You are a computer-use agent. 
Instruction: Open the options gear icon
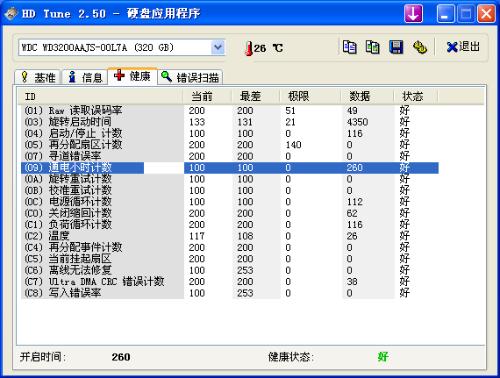[x=420, y=47]
